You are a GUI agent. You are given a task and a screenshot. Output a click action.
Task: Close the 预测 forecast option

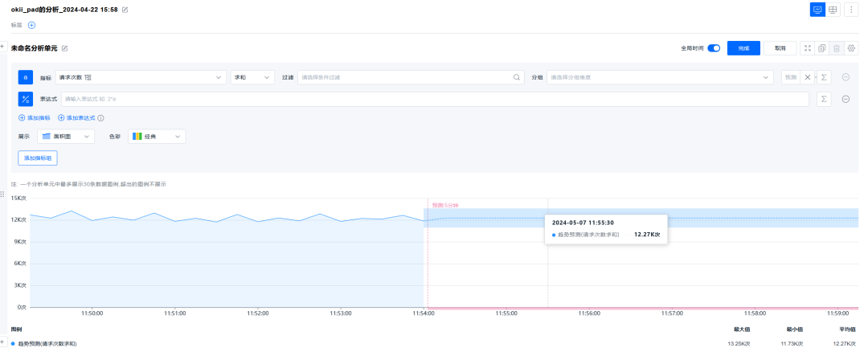click(x=808, y=77)
